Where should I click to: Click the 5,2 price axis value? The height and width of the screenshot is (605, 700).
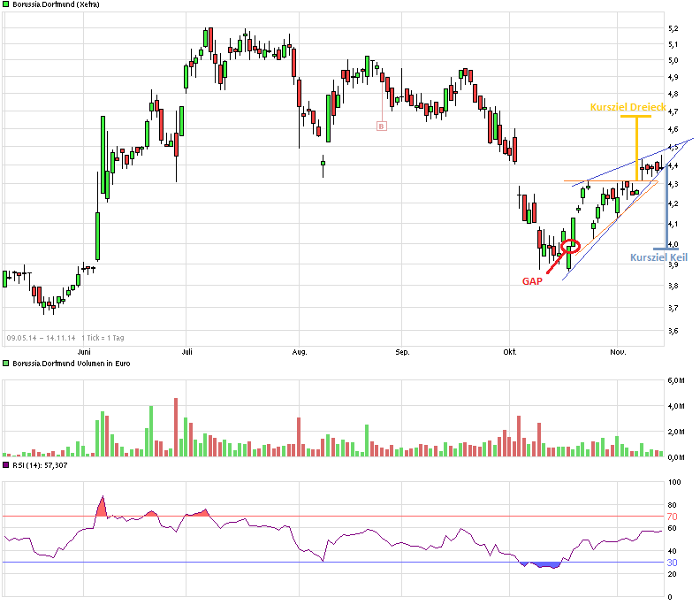[673, 28]
